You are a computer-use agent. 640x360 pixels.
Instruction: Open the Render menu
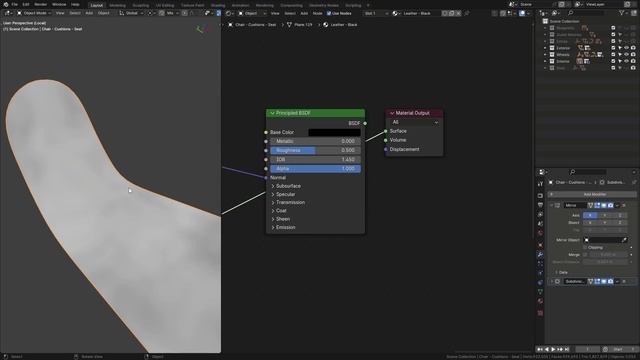(x=40, y=4)
